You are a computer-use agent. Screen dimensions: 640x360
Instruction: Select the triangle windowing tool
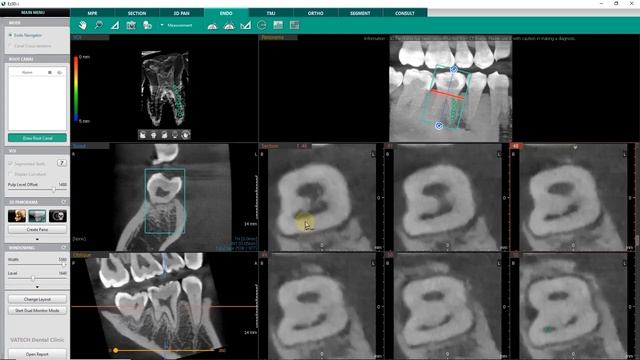click(x=115, y=25)
